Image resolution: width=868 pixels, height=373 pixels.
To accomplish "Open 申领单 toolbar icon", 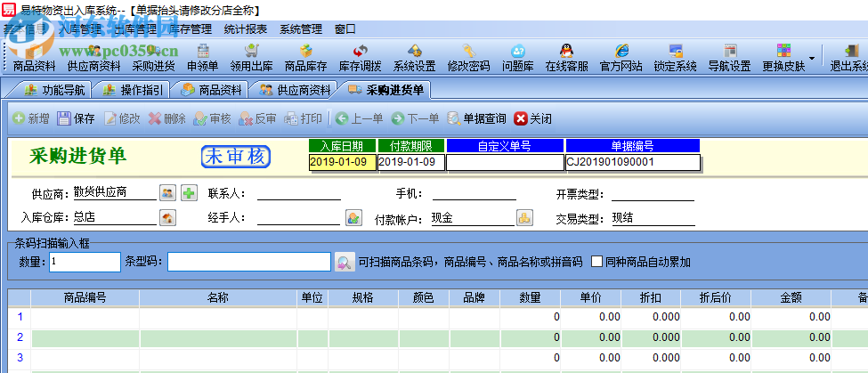I will (x=203, y=58).
